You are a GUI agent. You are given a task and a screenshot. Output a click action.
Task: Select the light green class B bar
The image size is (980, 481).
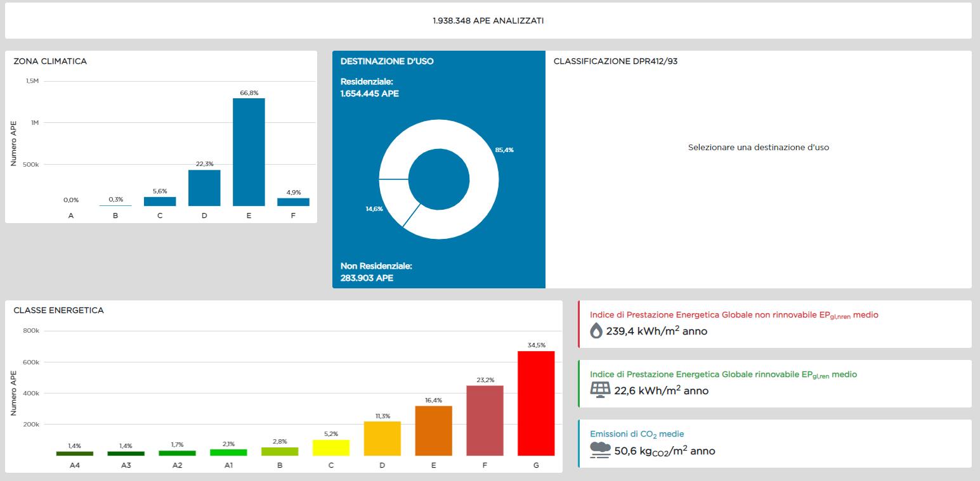pos(280,451)
